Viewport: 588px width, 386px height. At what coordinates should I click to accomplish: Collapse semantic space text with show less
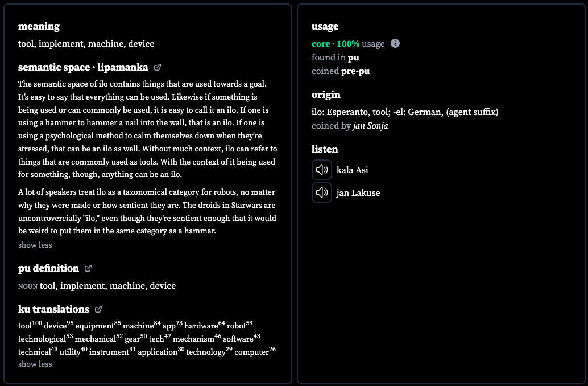[35, 245]
